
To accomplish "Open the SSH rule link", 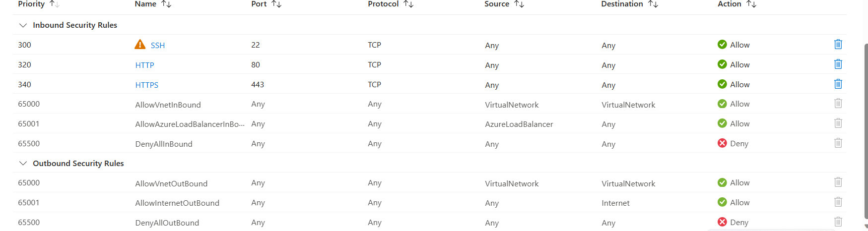I will 158,45.
